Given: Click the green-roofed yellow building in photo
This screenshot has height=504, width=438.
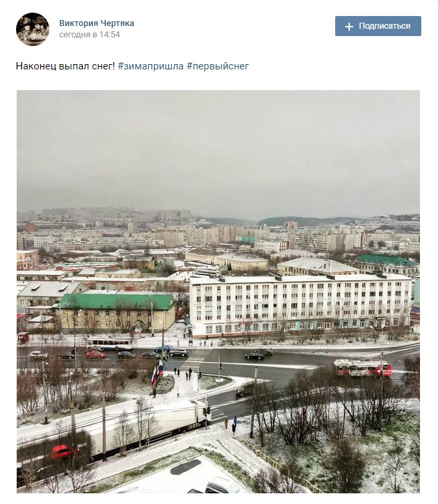Looking at the screenshot, I should [118, 313].
